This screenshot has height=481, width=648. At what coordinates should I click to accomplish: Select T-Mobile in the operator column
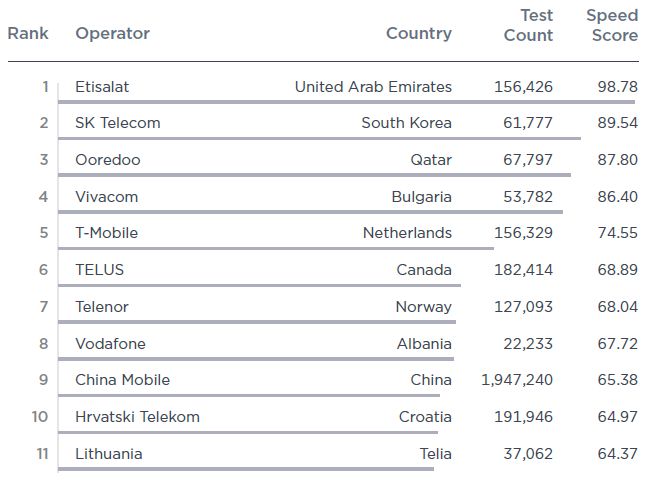pos(106,233)
